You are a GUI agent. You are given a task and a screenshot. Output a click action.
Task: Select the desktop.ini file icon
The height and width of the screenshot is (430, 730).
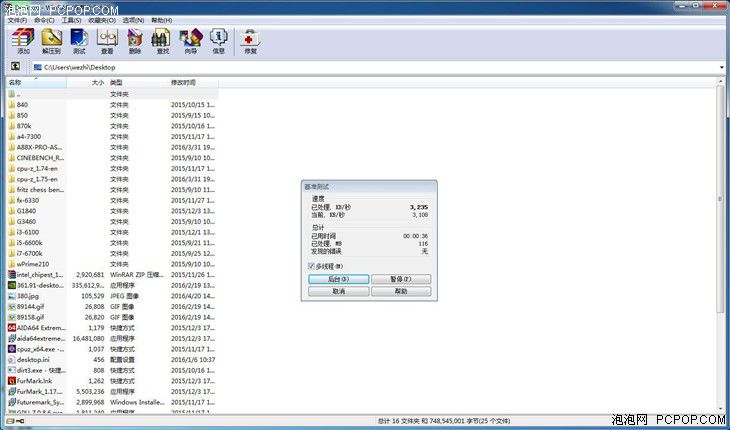(12, 360)
